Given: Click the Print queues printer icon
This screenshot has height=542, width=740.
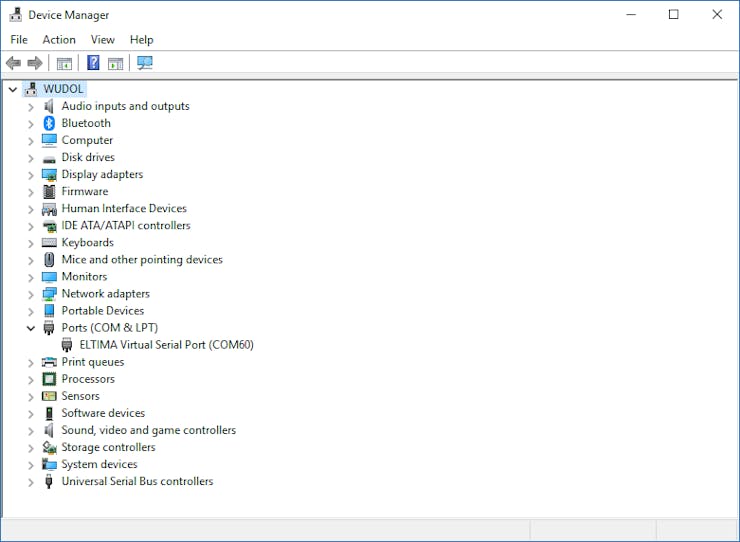Looking at the screenshot, I should (49, 362).
